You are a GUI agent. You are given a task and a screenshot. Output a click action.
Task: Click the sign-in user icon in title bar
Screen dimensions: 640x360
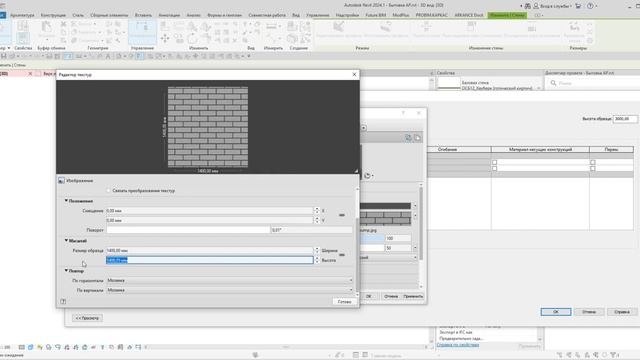(x=536, y=6)
